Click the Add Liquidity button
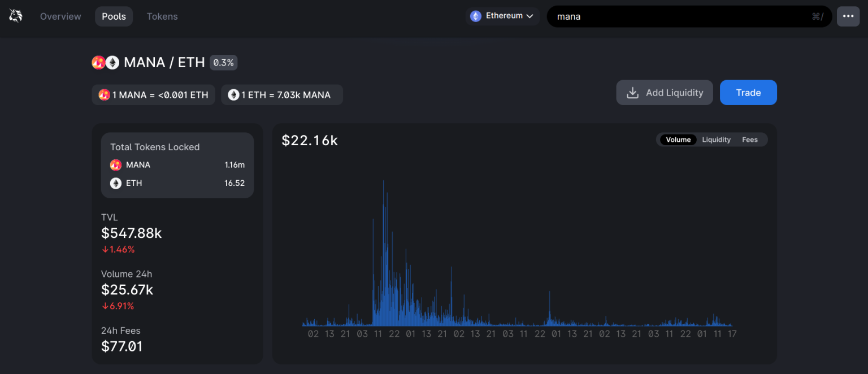The image size is (868, 374). point(665,92)
